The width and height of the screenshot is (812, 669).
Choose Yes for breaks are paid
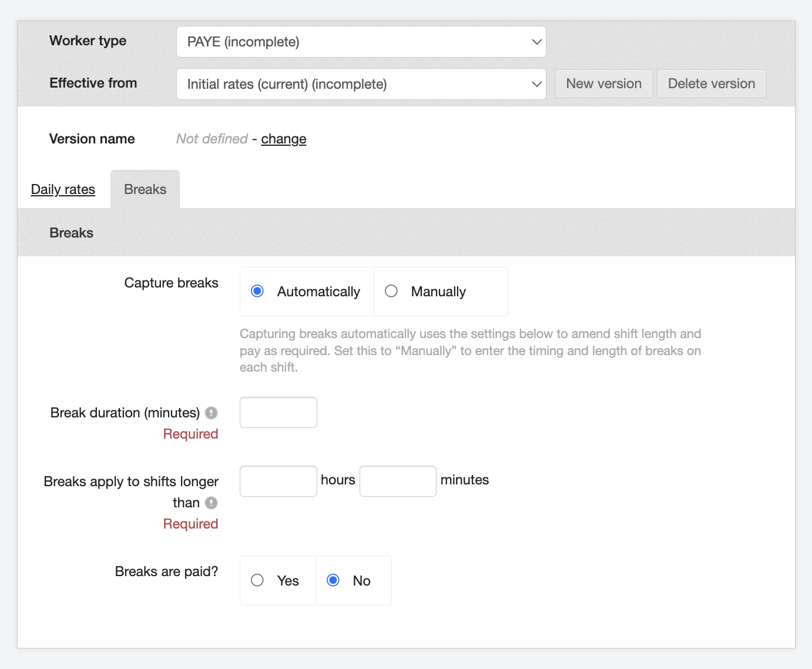(x=257, y=581)
